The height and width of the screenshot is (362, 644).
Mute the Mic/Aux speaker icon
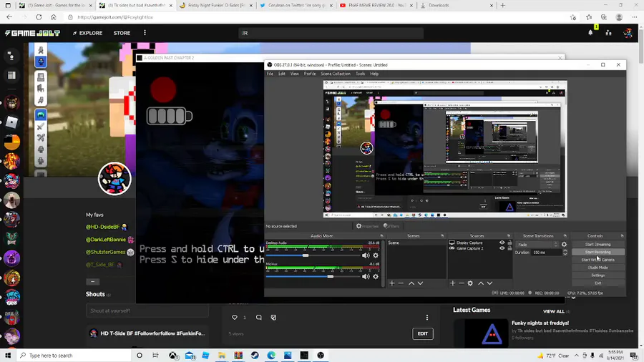(366, 277)
